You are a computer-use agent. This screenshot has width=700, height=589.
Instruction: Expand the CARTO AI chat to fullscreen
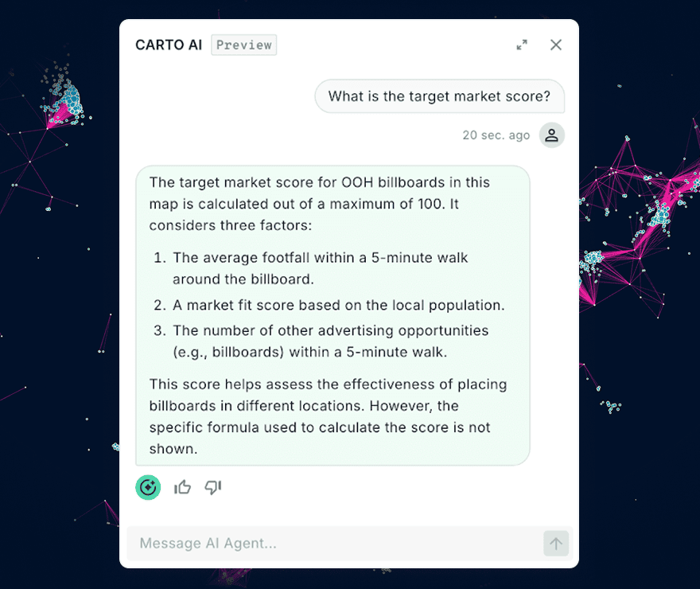522,45
